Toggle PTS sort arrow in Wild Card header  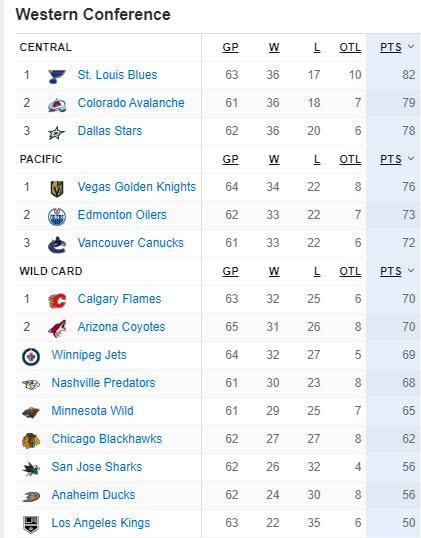point(411,270)
